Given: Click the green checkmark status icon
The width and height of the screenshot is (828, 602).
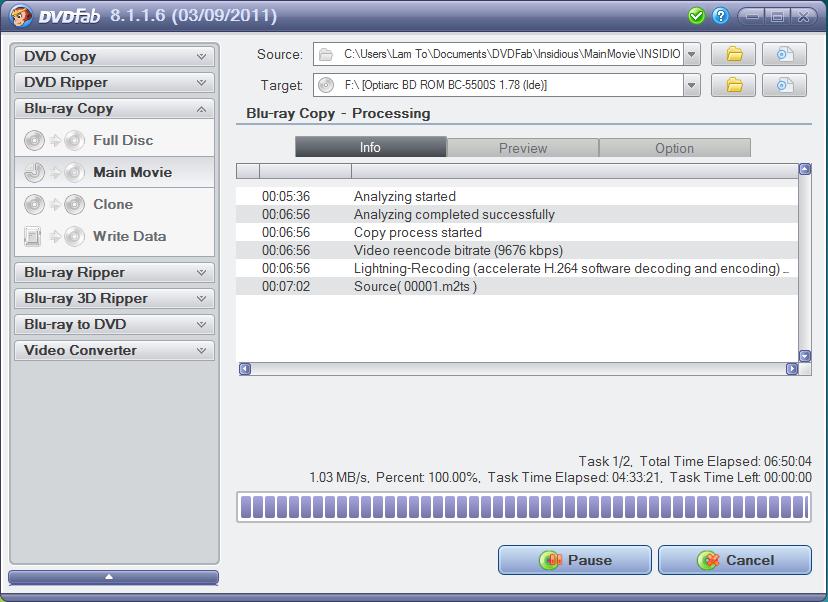Looking at the screenshot, I should 697,16.
